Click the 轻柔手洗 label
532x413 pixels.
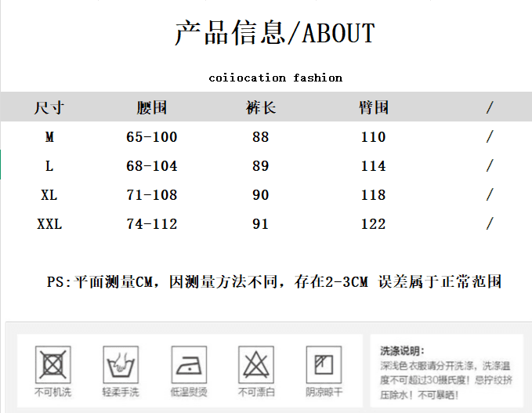coord(121,393)
